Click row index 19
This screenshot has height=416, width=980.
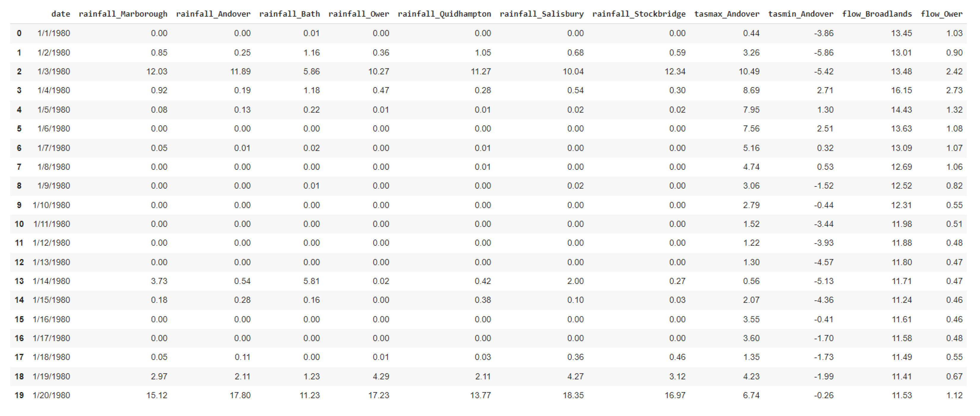[19, 395]
